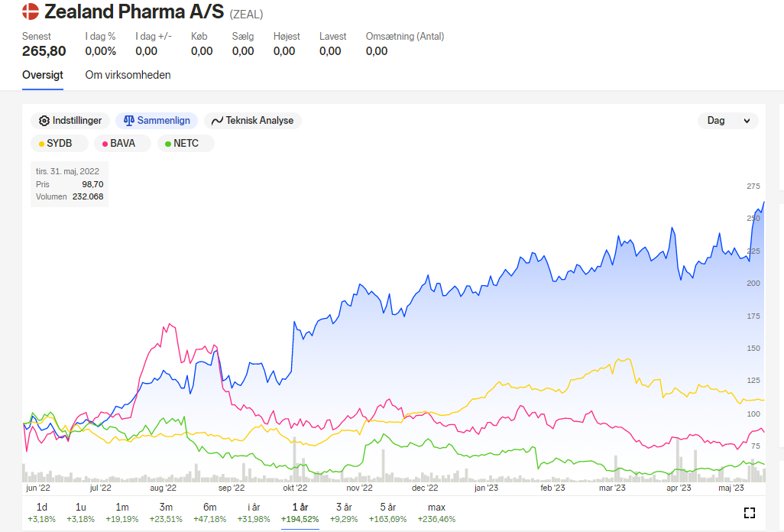
Task: Click the Højest label
Action: tap(287, 37)
